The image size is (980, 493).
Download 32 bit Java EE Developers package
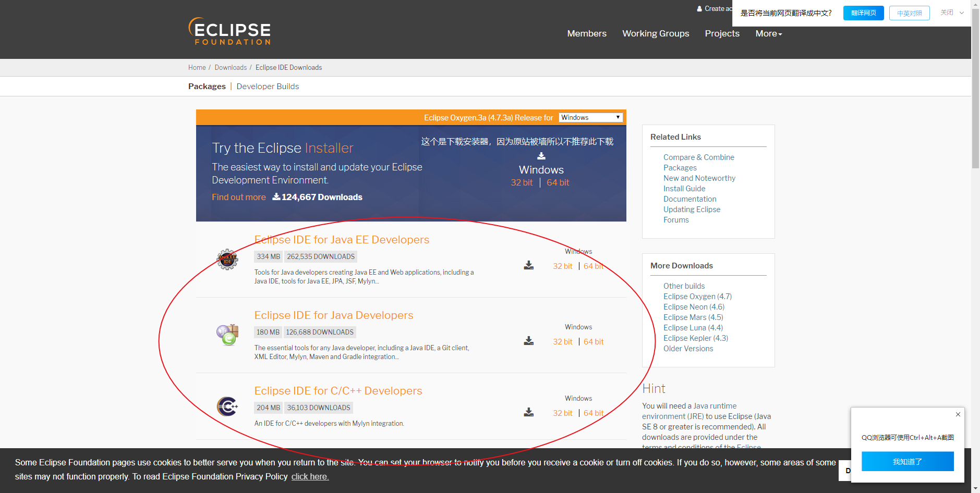(x=563, y=266)
